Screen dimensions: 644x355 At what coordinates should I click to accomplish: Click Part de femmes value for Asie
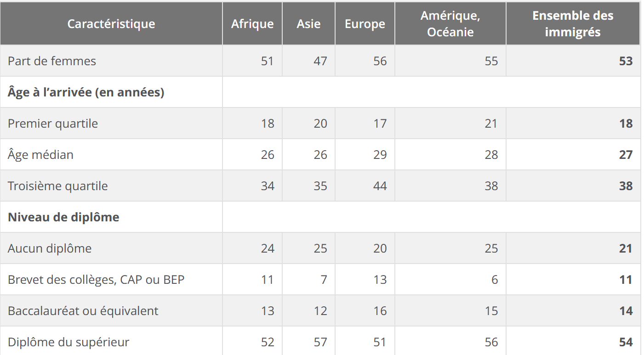[x=320, y=61]
